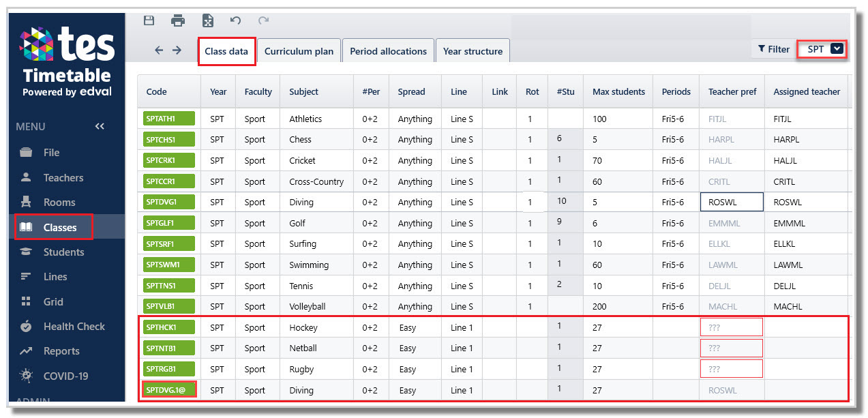Screen dimensions: 868x418
Task: Click Netball's ??? teacher pref field
Action: click(732, 348)
